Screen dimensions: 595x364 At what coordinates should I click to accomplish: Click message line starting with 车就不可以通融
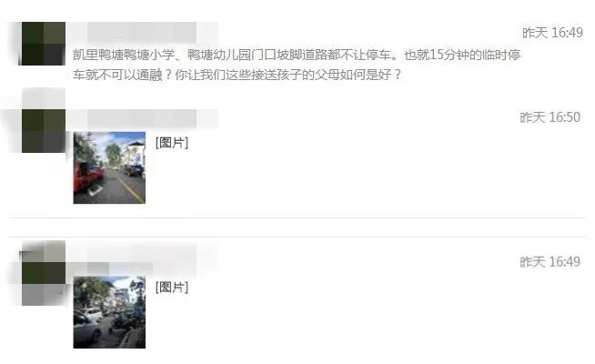[237, 75]
